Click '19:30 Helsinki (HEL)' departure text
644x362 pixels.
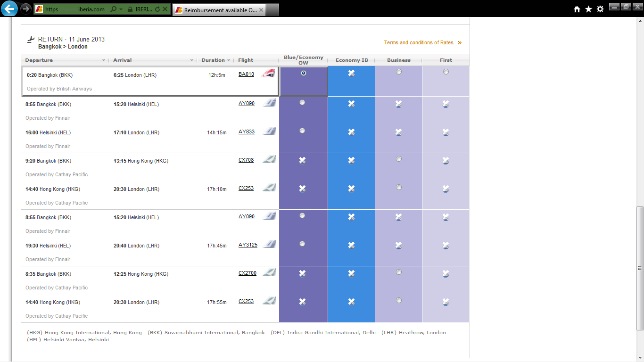48,246
